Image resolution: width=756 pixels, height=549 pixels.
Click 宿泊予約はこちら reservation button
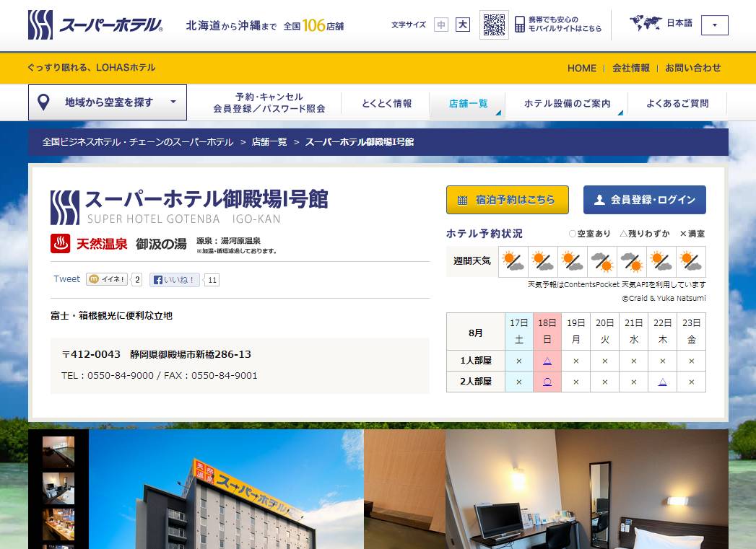(x=507, y=200)
